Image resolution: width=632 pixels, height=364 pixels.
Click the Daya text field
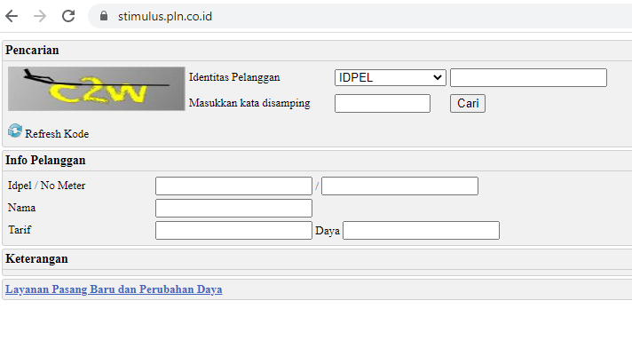coord(422,230)
